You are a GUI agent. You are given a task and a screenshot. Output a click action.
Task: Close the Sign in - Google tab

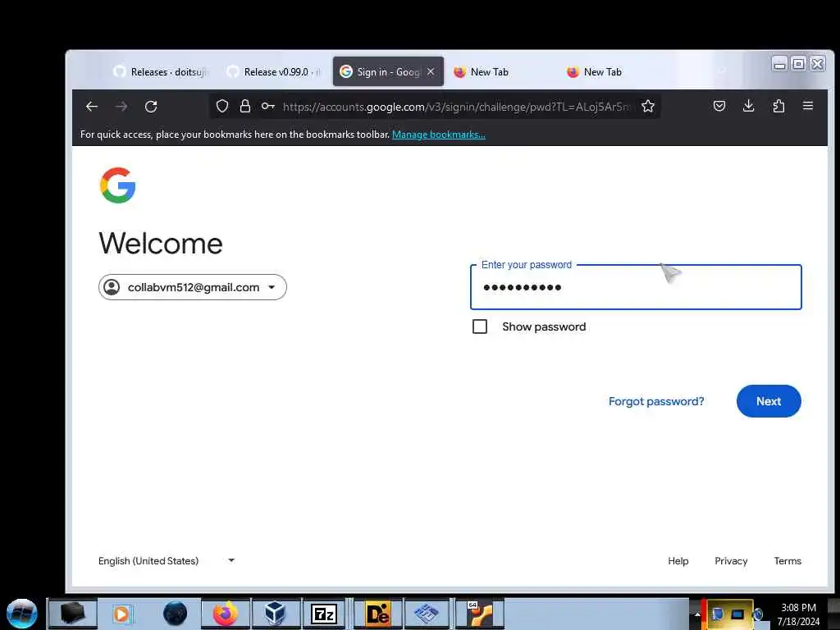tap(431, 71)
